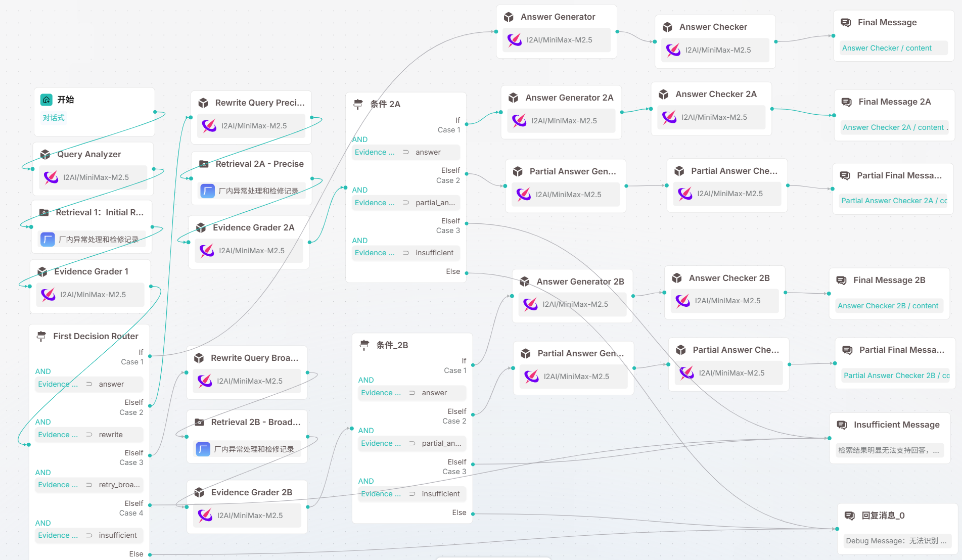The width and height of the screenshot is (962, 560).
Task: Select the Answer Generator node cube icon
Action: click(x=509, y=17)
